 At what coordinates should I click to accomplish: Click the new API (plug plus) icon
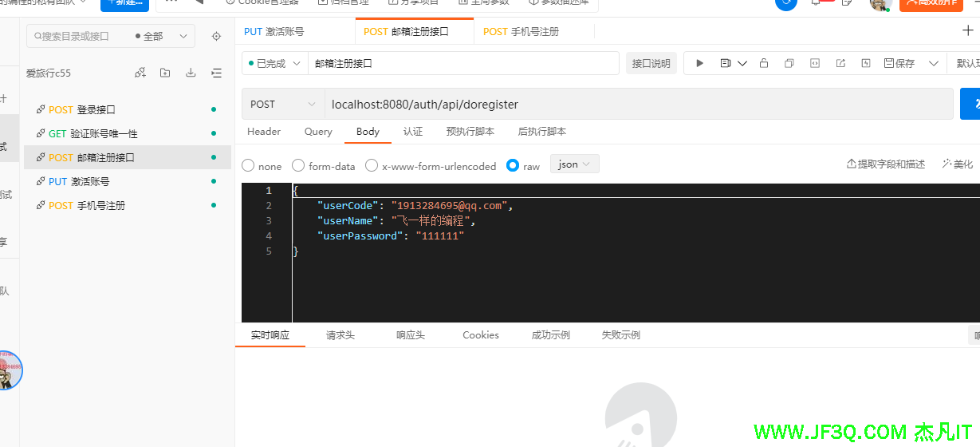coord(140,73)
